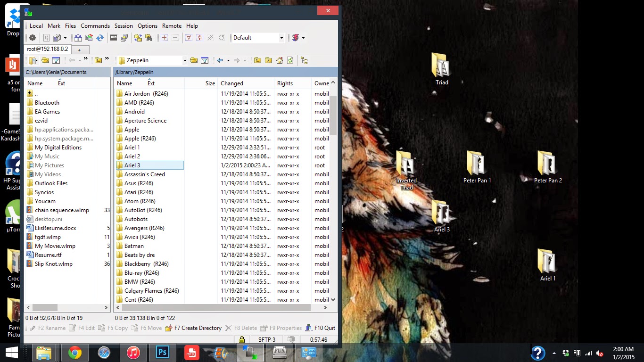The image size is (644, 362).
Task: Select the Triad desktop folder
Action: point(442,69)
